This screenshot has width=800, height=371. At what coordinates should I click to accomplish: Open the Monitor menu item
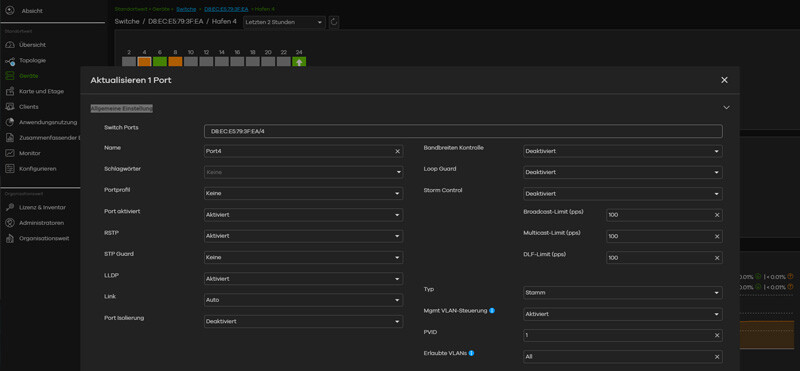30,153
